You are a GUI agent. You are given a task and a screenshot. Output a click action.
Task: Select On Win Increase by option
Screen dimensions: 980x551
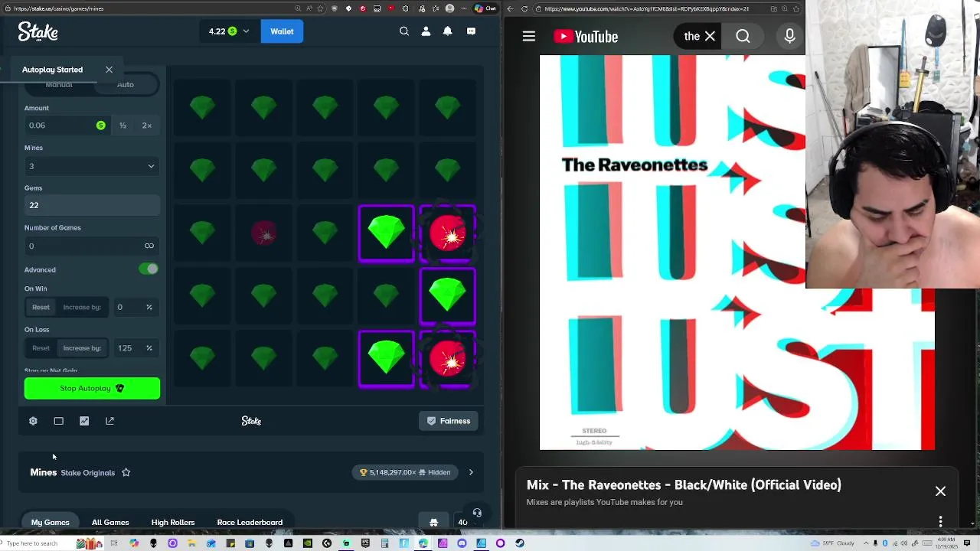pos(82,307)
